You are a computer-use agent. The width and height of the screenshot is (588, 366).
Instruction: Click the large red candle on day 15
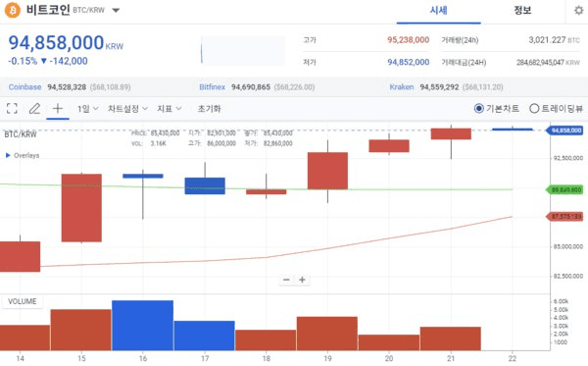[81, 208]
